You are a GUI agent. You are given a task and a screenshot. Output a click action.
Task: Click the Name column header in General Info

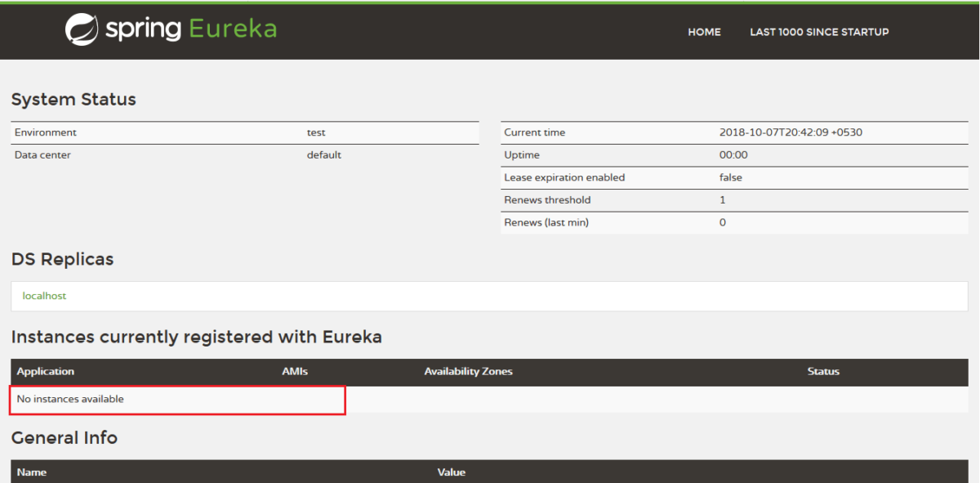pyautogui.click(x=32, y=472)
